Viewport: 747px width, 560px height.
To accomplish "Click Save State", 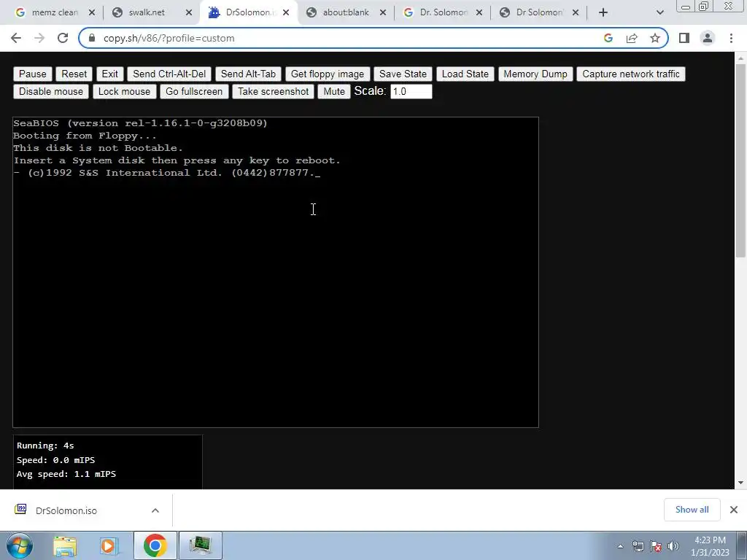I will pyautogui.click(x=403, y=74).
